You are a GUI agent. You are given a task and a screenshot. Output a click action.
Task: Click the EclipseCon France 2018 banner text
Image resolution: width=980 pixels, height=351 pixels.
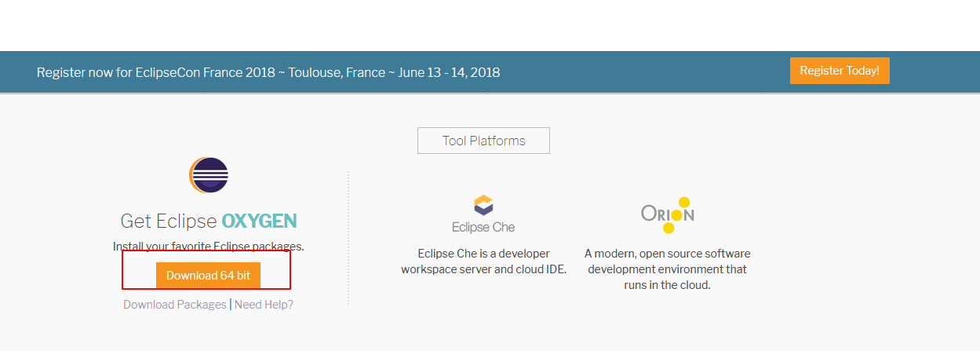268,72
